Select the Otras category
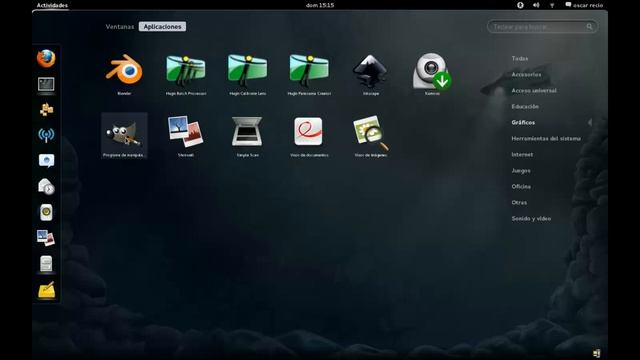Image resolution: width=640 pixels, height=360 pixels. pyautogui.click(x=519, y=202)
